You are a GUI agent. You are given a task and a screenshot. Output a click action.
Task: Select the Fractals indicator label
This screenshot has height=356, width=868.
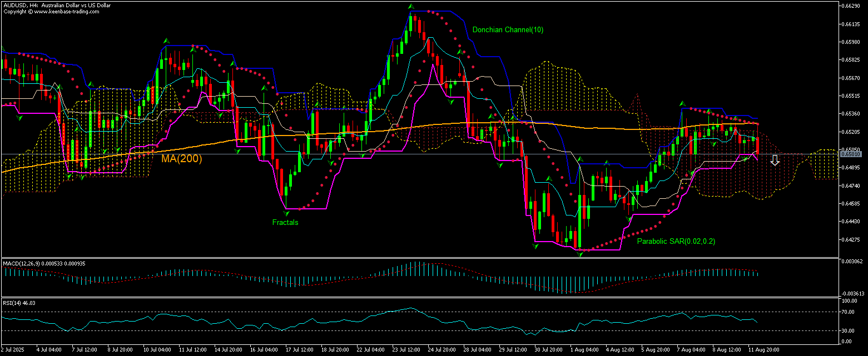pyautogui.click(x=285, y=223)
